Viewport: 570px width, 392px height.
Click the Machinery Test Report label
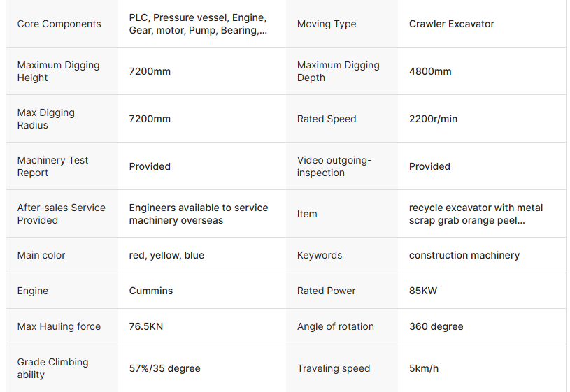[x=52, y=166]
